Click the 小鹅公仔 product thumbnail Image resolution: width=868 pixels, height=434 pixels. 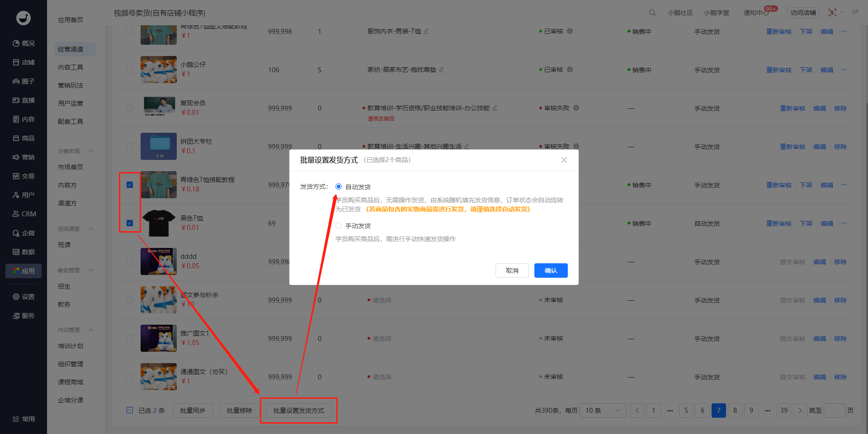click(x=159, y=70)
